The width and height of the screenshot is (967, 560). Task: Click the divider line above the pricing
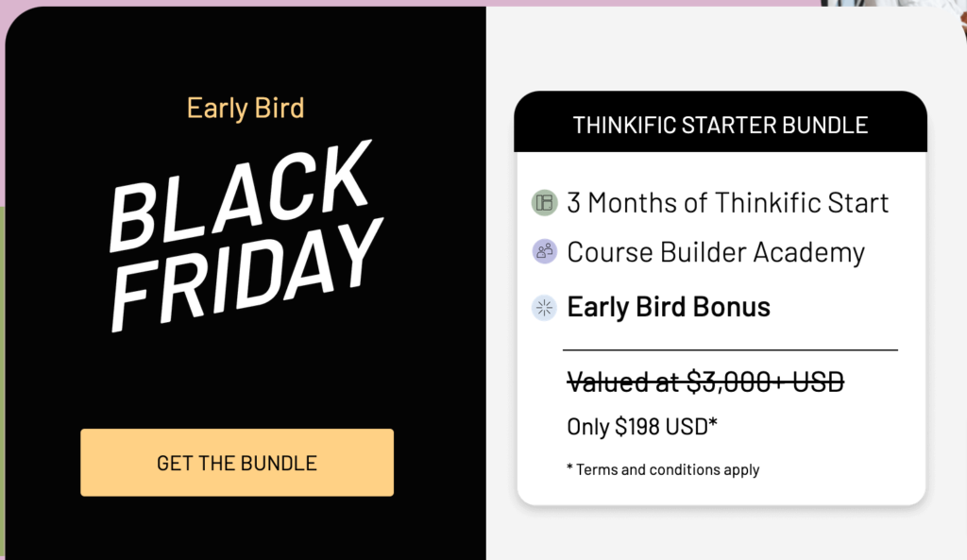[730, 349]
